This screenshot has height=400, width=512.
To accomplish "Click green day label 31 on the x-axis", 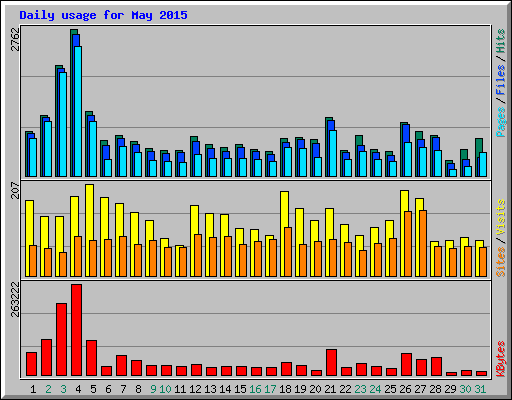I will tap(480, 389).
